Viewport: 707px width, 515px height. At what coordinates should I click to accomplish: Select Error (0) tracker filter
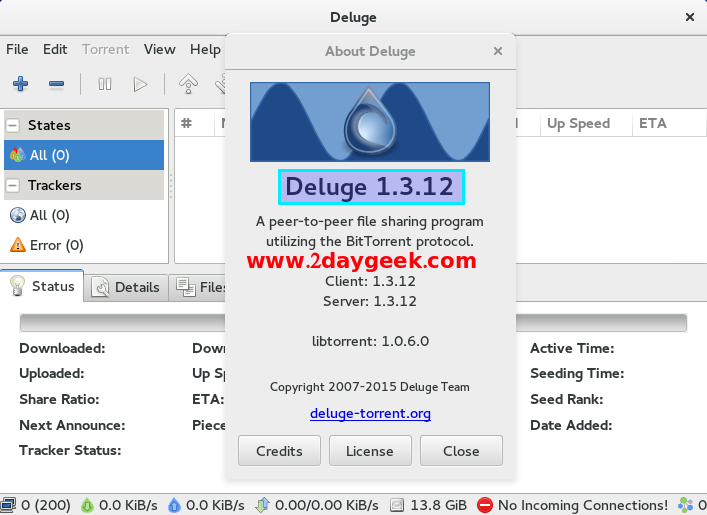(84, 245)
